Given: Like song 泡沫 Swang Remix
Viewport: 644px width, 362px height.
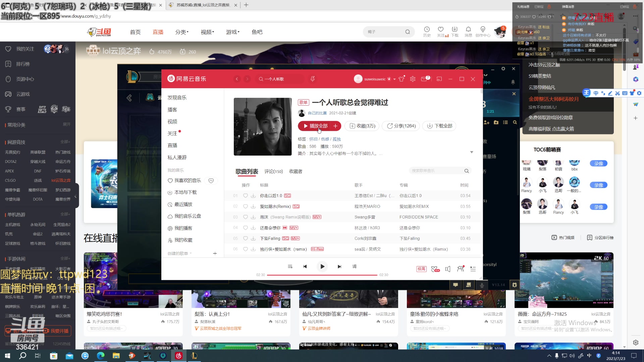Looking at the screenshot, I should click(246, 217).
